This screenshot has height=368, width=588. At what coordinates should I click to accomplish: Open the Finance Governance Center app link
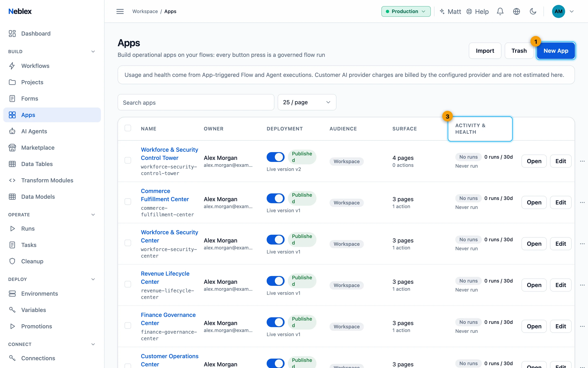tap(168, 319)
